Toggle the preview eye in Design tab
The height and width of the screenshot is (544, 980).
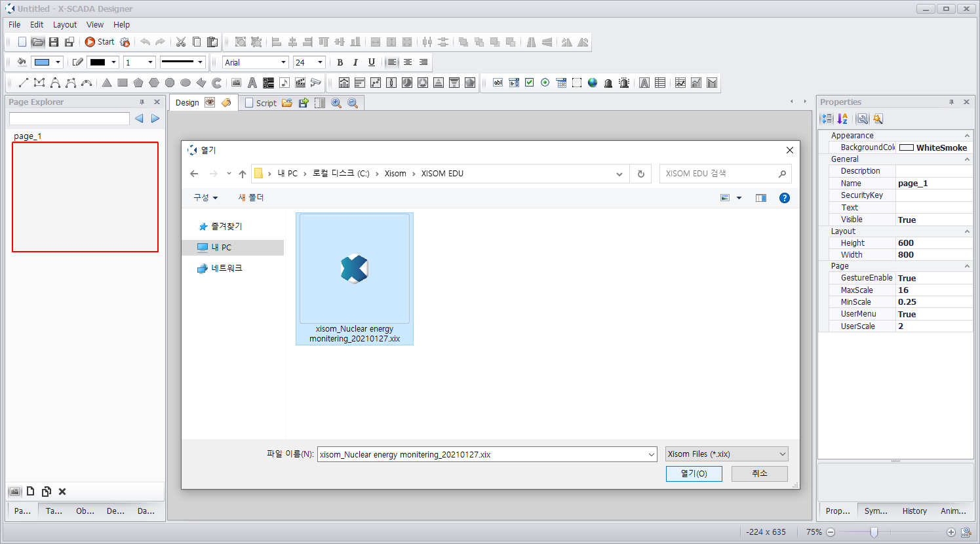[x=210, y=102]
